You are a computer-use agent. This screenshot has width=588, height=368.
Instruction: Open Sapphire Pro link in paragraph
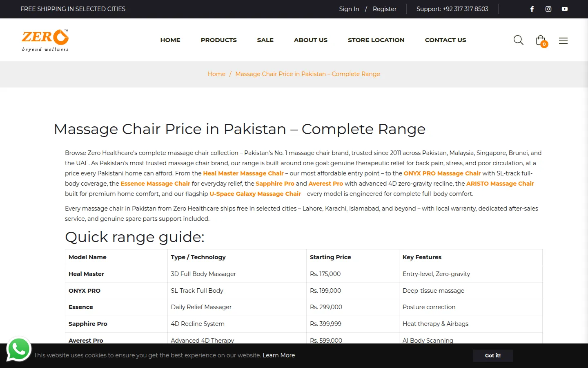tap(275, 184)
